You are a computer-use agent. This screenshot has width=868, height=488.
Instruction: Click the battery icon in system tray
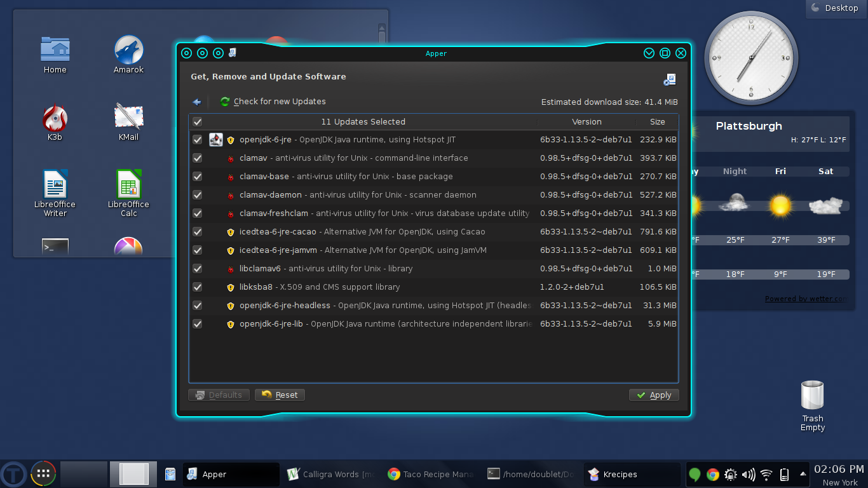pyautogui.click(x=784, y=475)
